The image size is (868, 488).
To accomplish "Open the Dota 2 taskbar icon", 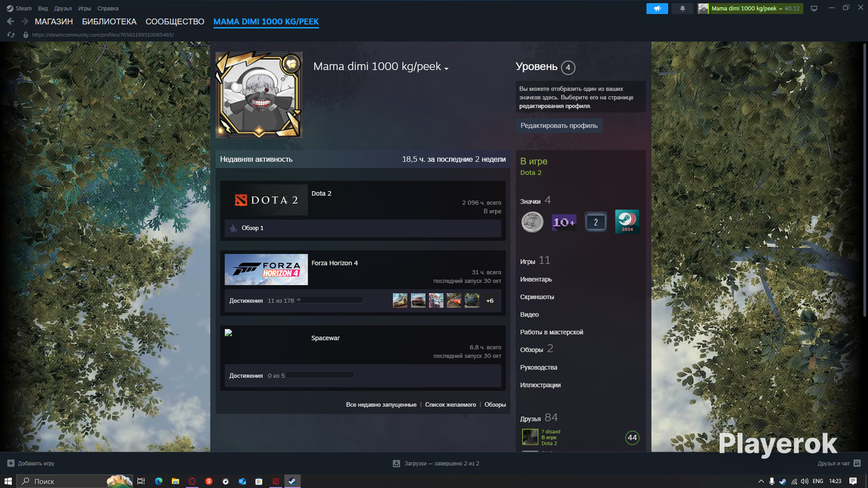I will click(x=276, y=481).
